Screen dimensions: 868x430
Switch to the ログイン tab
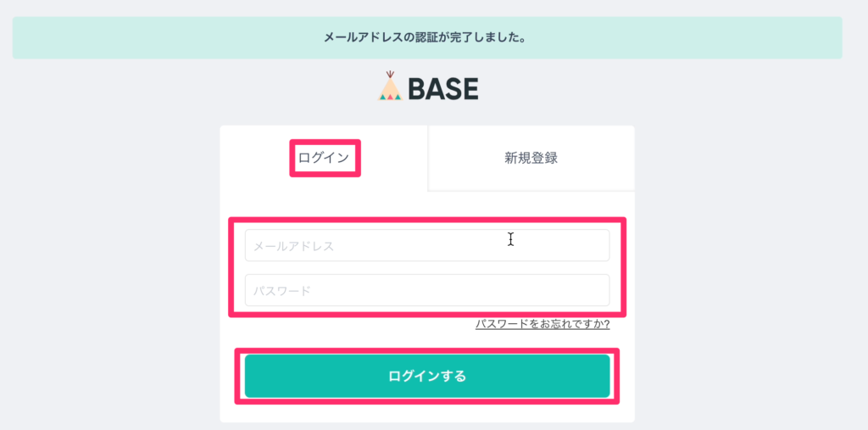coord(324,158)
